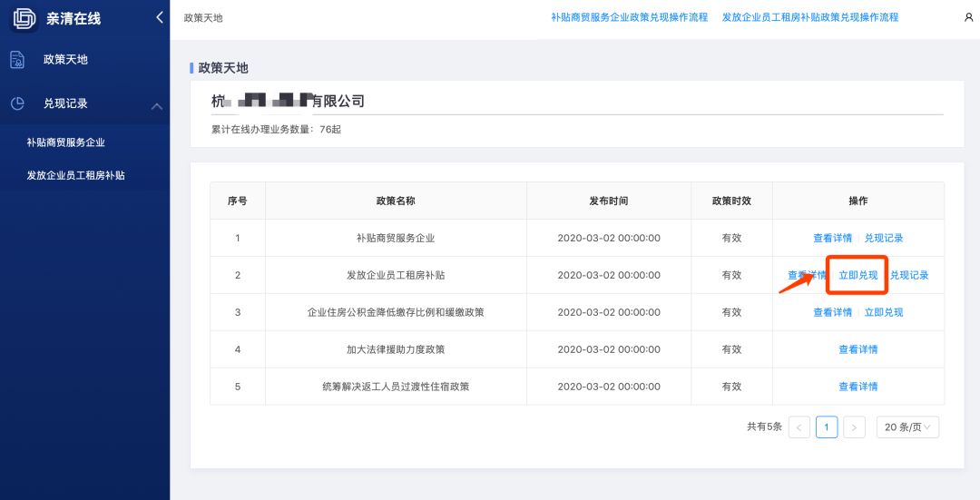This screenshot has width=980, height=500.
Task: Open the 补贴商贸服务企业政策兑现操作流程 link
Action: 630,17
